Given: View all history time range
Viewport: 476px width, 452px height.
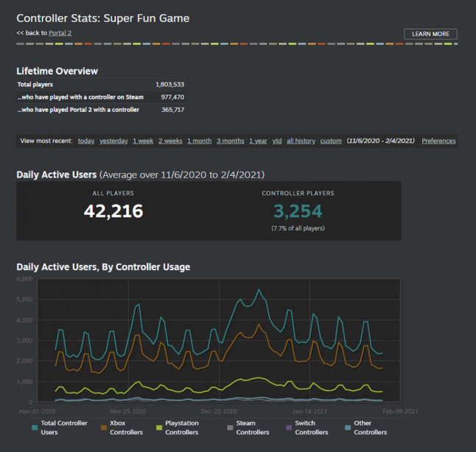Looking at the screenshot, I should click(x=301, y=141).
